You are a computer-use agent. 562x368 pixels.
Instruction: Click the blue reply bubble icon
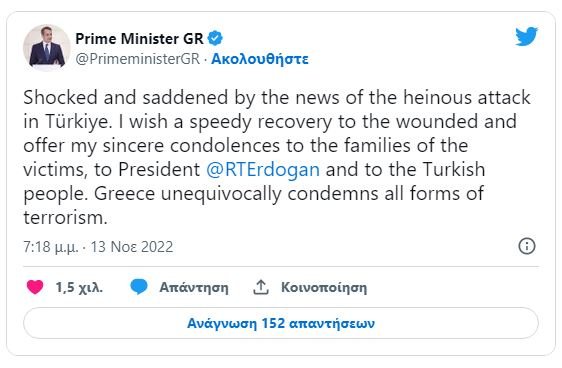tap(139, 287)
